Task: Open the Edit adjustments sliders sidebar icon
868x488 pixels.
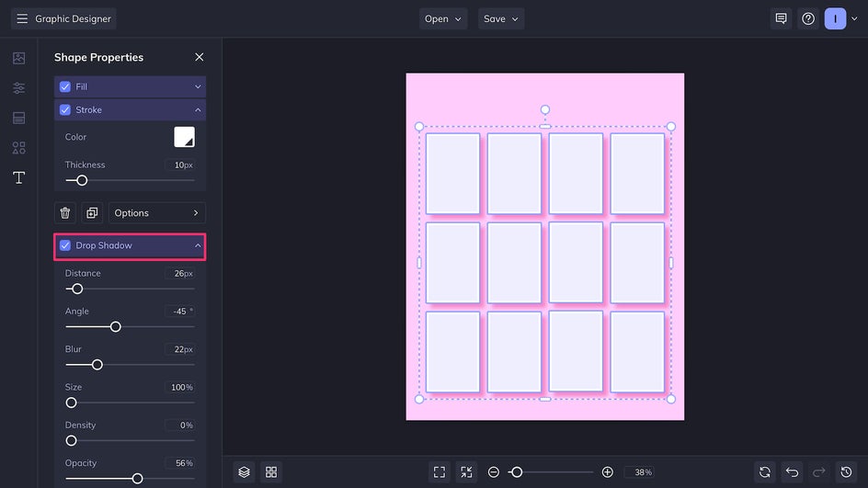Action: point(18,88)
